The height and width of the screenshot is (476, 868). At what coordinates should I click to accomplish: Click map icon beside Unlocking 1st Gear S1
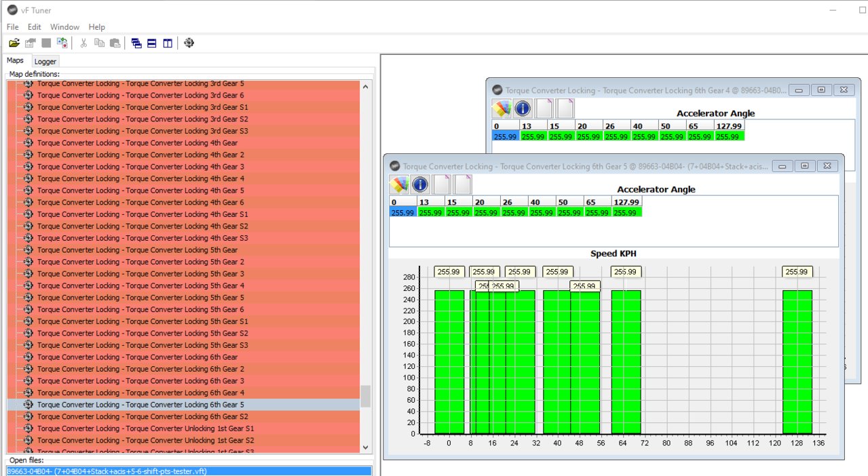29,429
